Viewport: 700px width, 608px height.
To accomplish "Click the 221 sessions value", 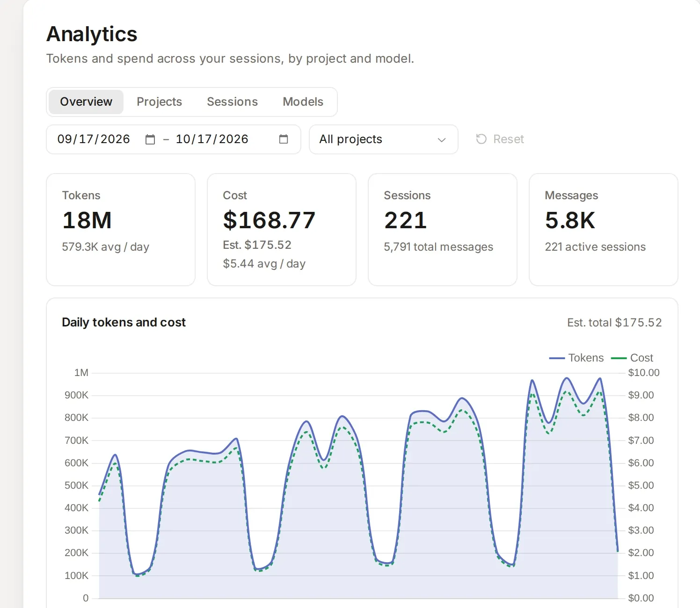I will point(405,220).
